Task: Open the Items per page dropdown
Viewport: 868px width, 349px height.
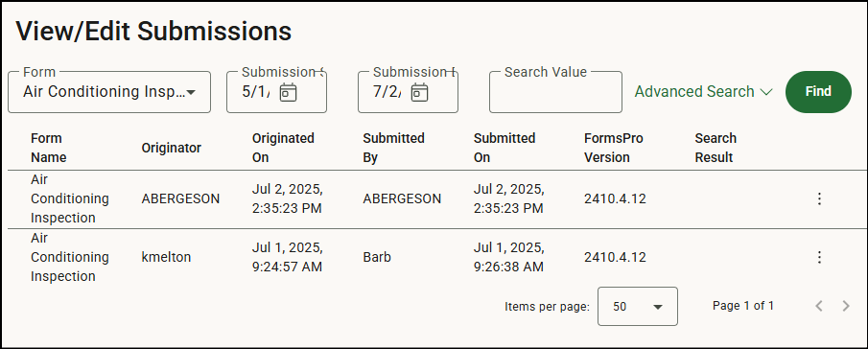Action: tap(638, 307)
